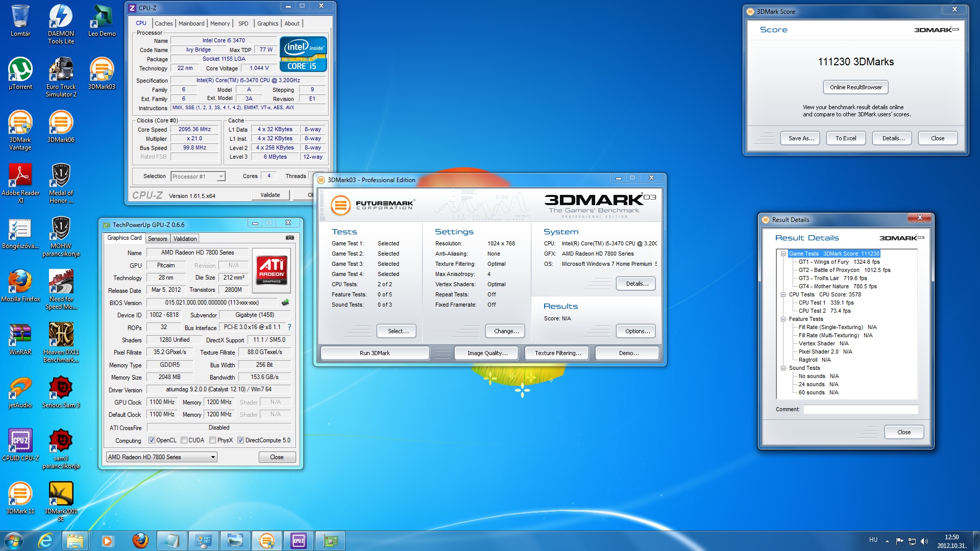Open Sensors tab in GPU-Z
Screen dimensions: 980x551
[158, 239]
